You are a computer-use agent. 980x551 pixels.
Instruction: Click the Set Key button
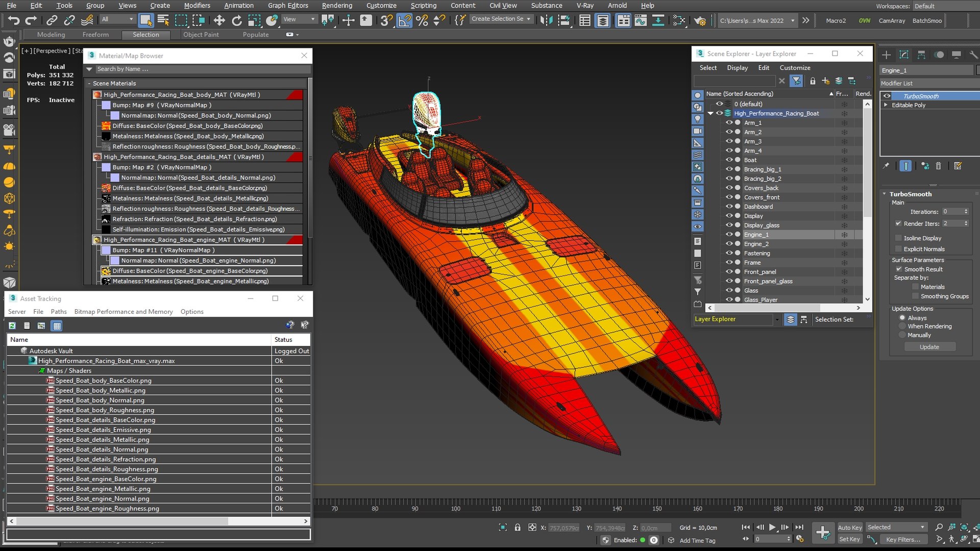click(850, 539)
